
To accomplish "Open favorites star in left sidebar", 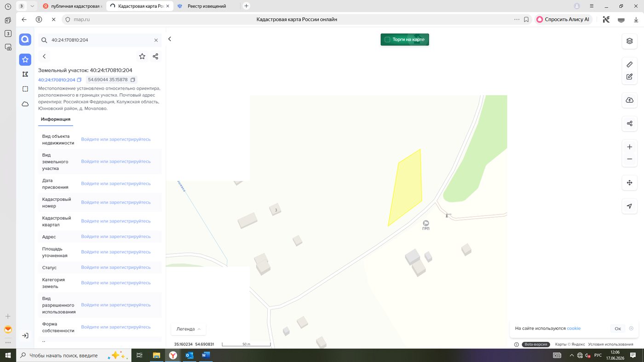I will (x=25, y=60).
